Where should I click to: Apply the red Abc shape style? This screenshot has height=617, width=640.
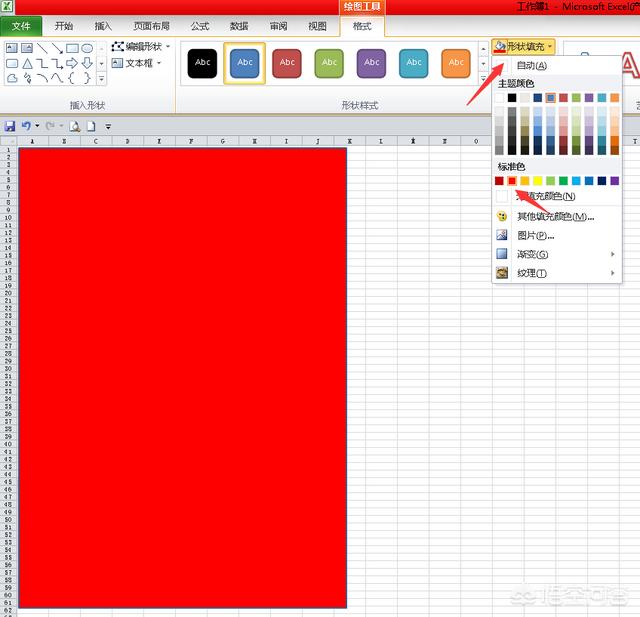pyautogui.click(x=287, y=63)
